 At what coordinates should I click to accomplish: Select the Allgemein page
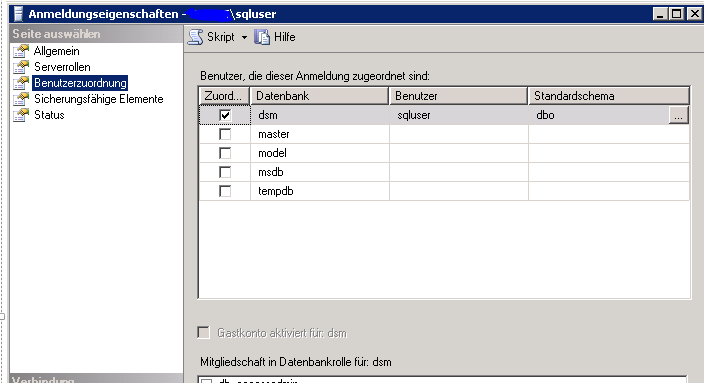pos(57,51)
